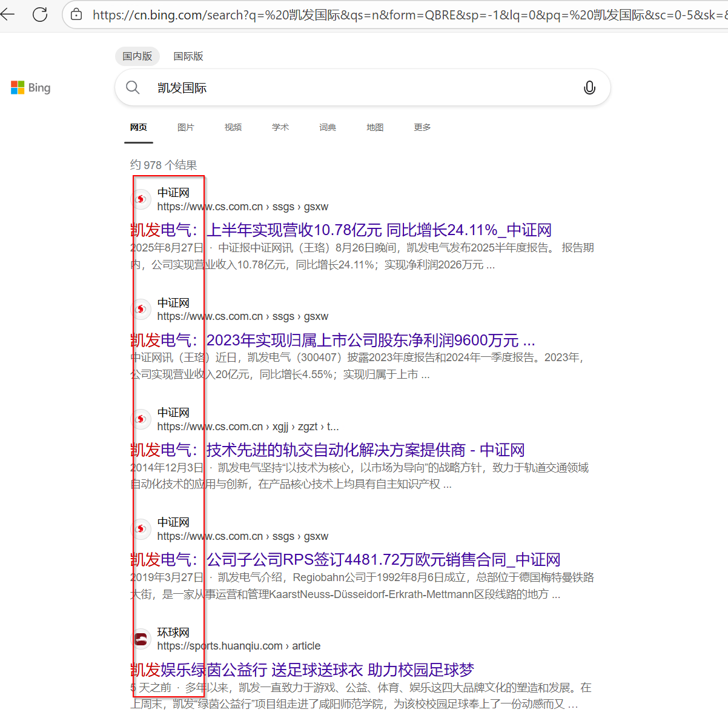
Task: Open the 图片 tab
Action: click(186, 127)
